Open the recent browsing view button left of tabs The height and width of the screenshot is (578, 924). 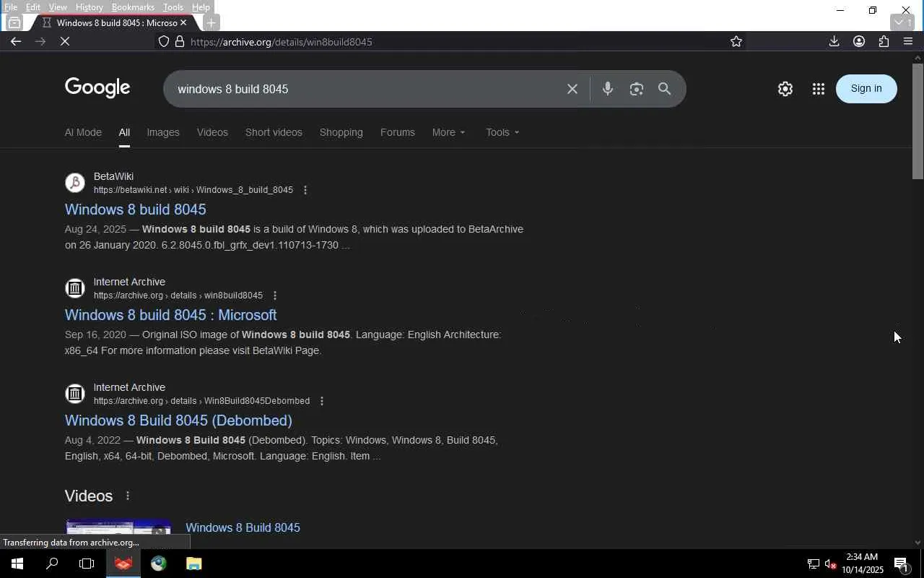tap(14, 22)
